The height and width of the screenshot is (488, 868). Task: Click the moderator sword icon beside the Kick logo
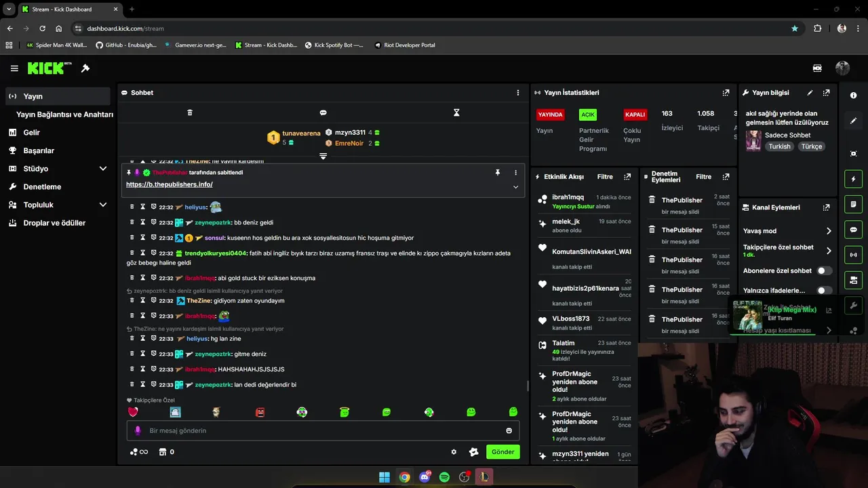tap(85, 68)
